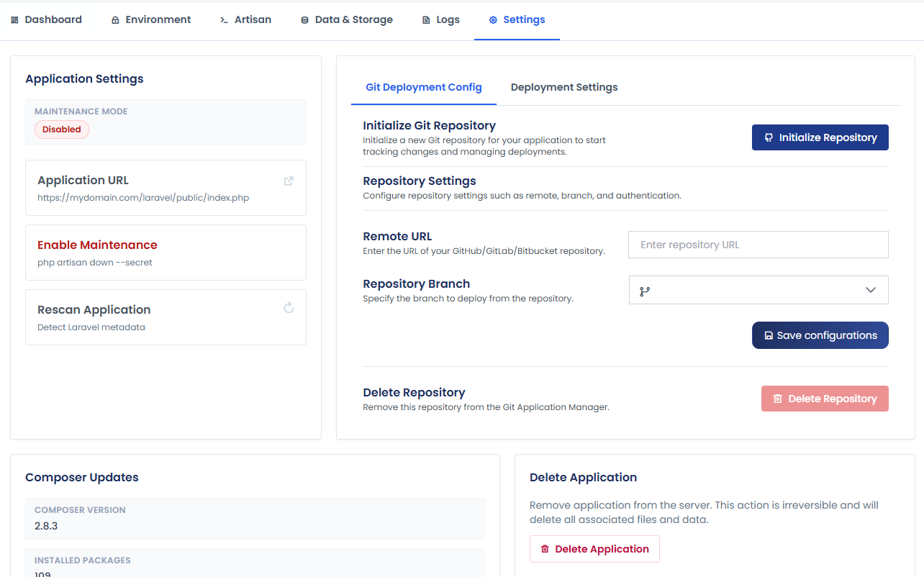Viewport: 924px width, 577px height.
Task: Click the mydomain.com application URL text
Action: coord(143,198)
